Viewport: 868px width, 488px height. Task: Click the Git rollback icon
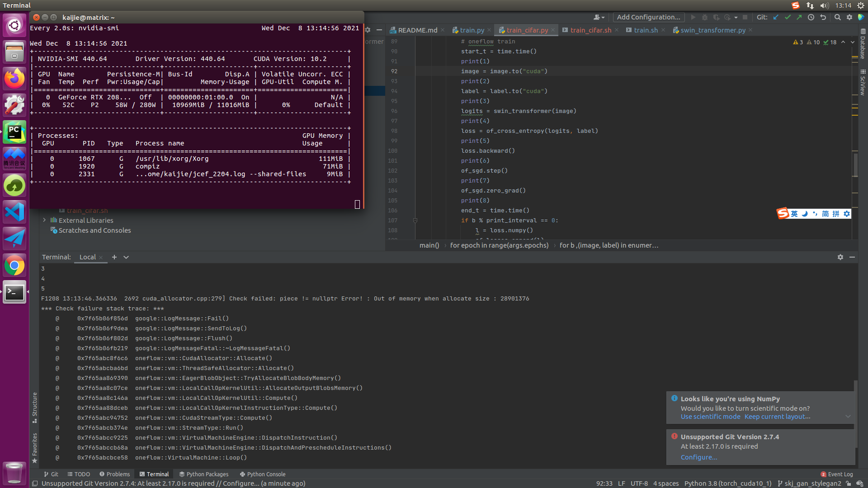pyautogui.click(x=823, y=17)
